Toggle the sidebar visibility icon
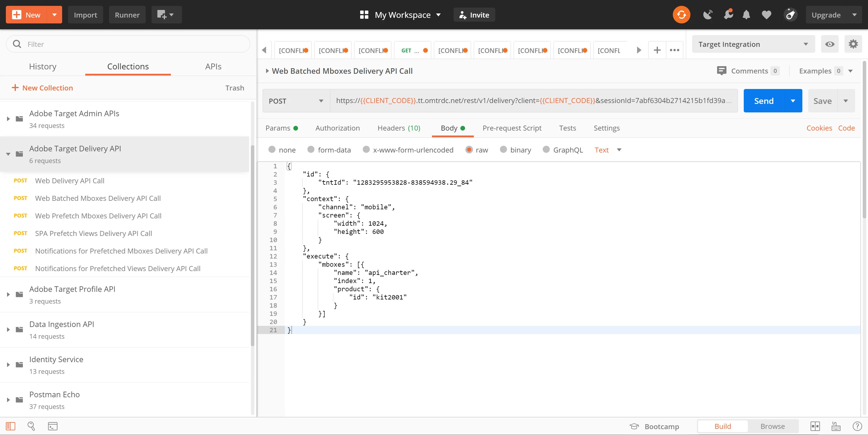Viewport: 868px width, 435px height. [11, 426]
